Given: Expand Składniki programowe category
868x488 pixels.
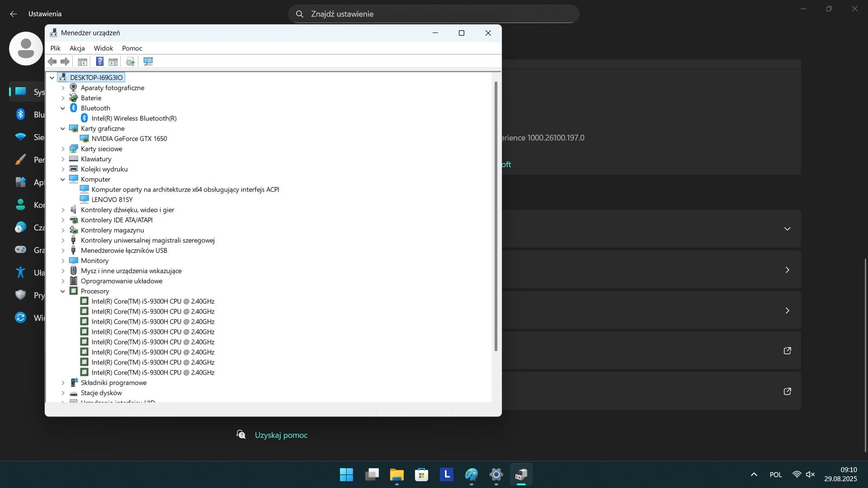Looking at the screenshot, I should 63,383.
